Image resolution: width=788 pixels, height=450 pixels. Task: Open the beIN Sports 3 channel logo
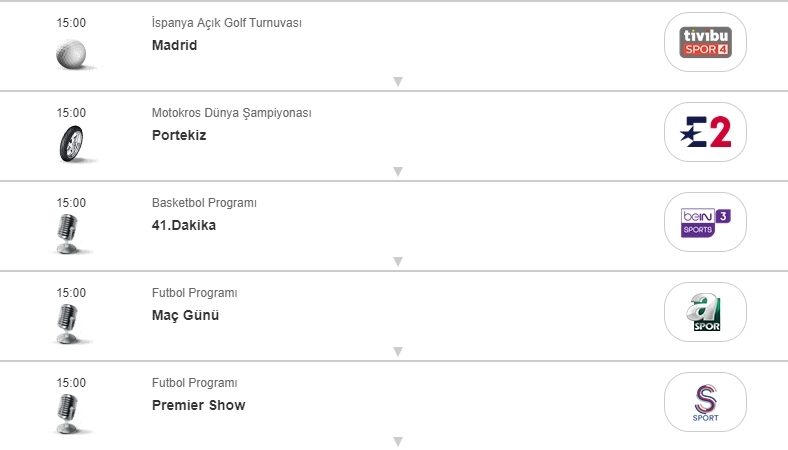[705, 222]
